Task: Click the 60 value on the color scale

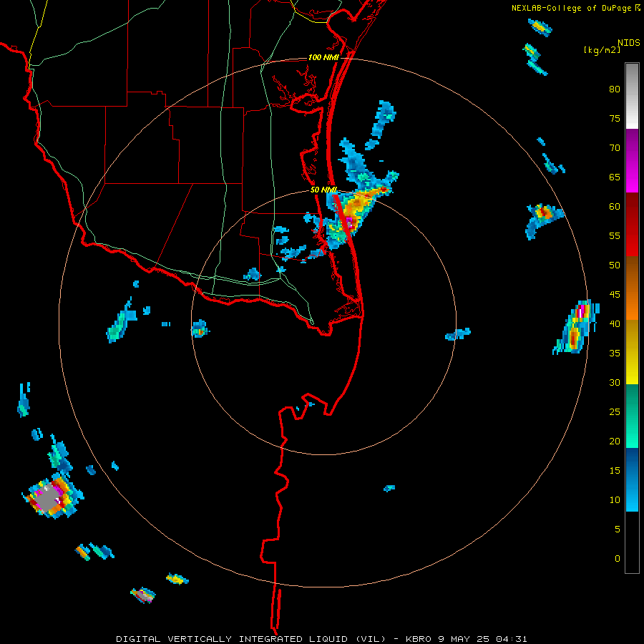Action: 615,207
